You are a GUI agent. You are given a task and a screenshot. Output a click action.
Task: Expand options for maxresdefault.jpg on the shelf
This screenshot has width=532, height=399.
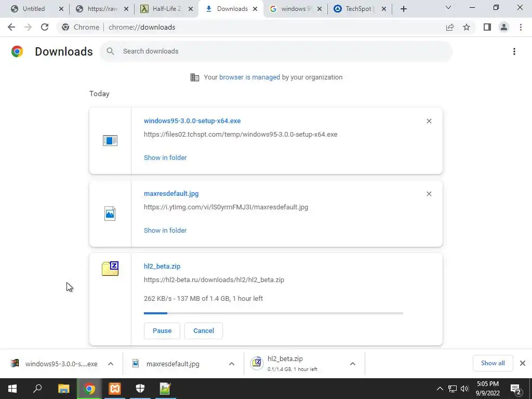tap(232, 364)
